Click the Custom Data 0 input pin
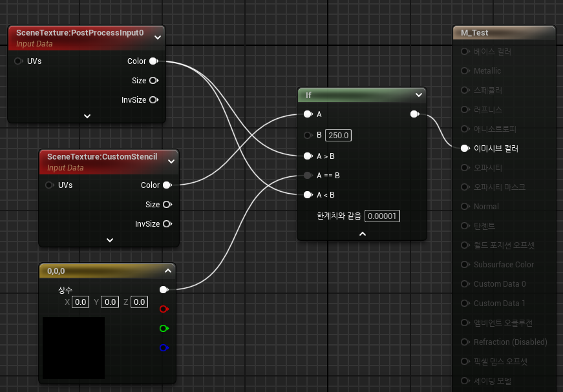 coord(465,284)
